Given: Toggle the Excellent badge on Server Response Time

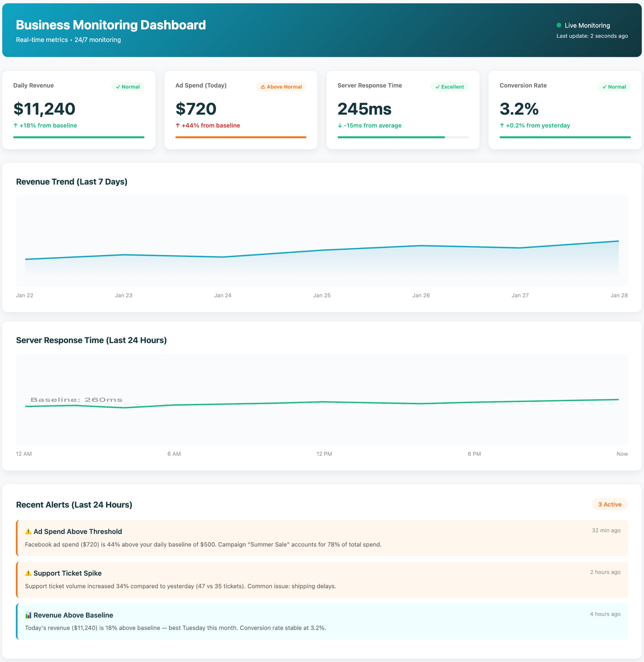Looking at the screenshot, I should coord(449,87).
